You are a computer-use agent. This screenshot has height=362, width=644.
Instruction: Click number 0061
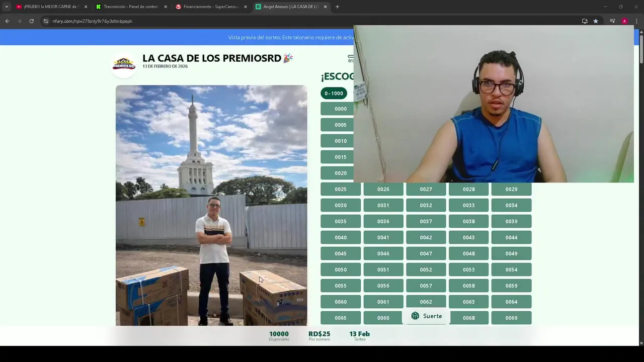tap(383, 302)
